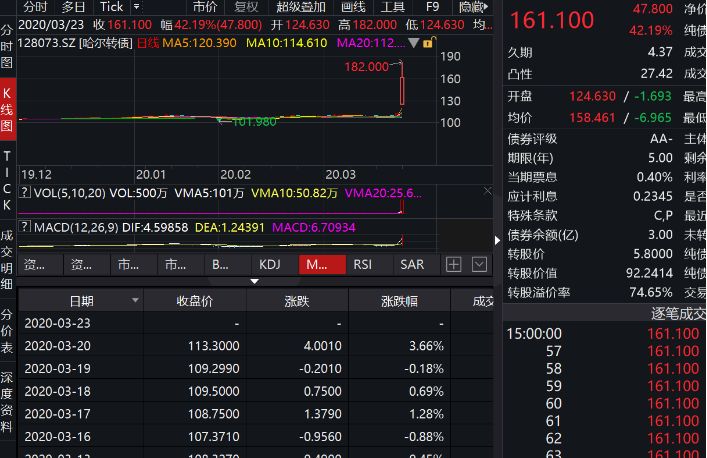The width and height of the screenshot is (707, 458).
Task: Select the RSI indicator tab
Action: [363, 264]
